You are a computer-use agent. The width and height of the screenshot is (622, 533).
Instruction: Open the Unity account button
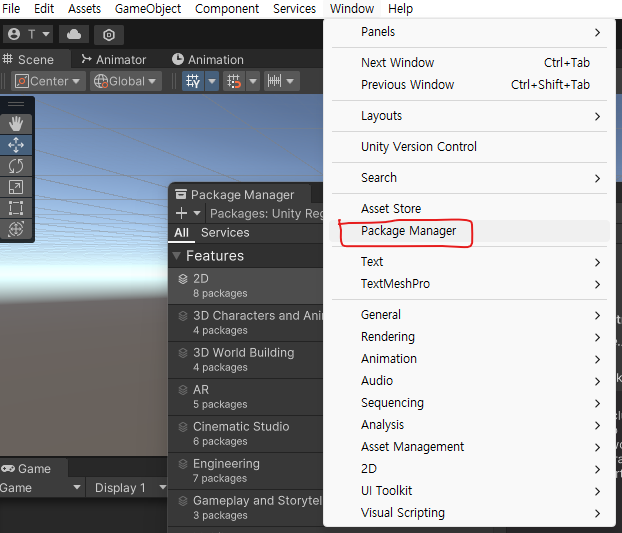(x=29, y=35)
